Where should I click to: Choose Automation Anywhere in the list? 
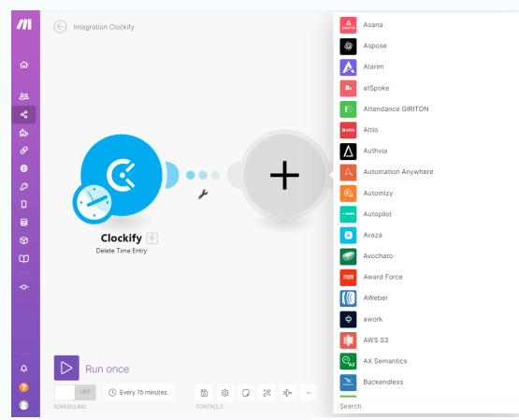point(427,172)
